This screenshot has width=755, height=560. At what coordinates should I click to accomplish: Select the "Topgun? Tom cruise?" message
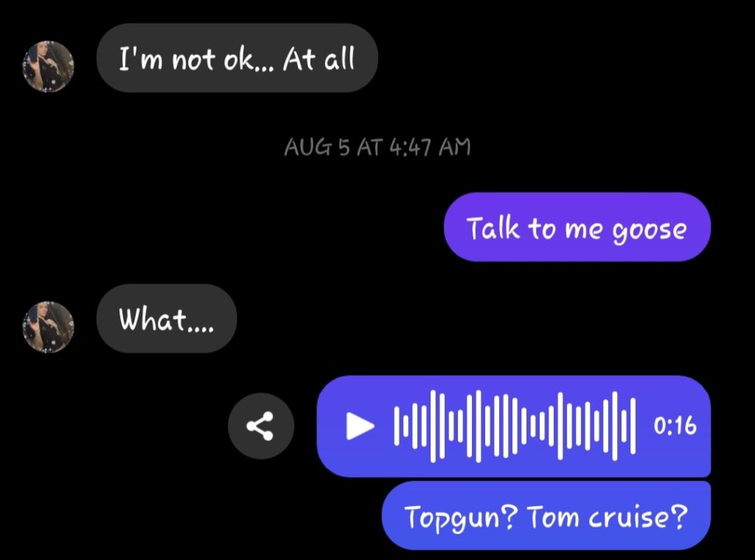(546, 515)
